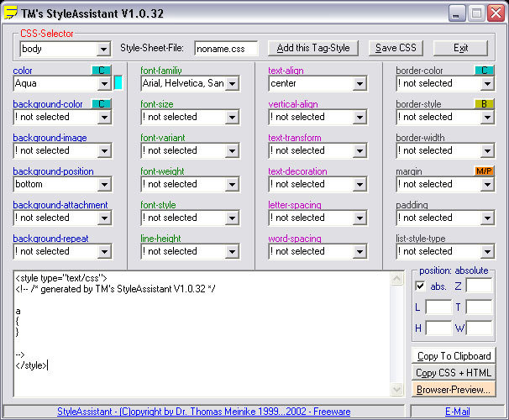509x420 pixels.
Task: Click the T position input field
Action: pos(480,307)
